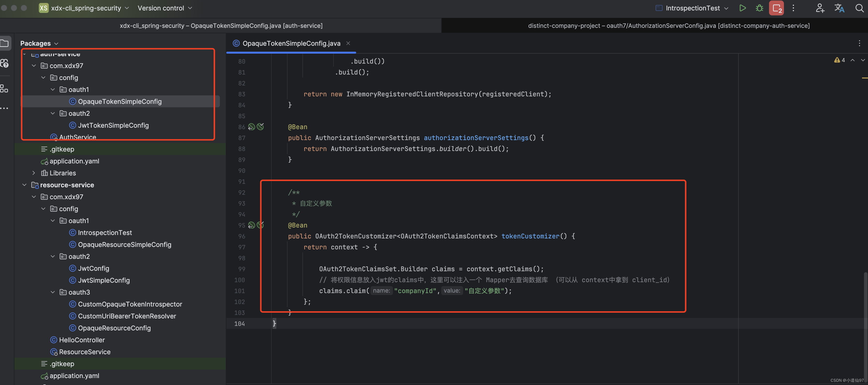Open the Version control menu
The height and width of the screenshot is (385, 868).
pyautogui.click(x=164, y=8)
